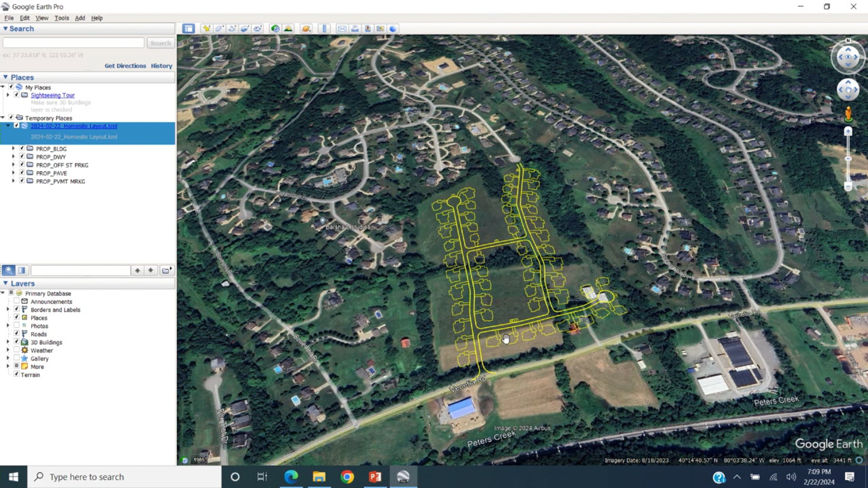The image size is (868, 488).
Task: Collapse the Layers panel header
Action: (x=5, y=283)
